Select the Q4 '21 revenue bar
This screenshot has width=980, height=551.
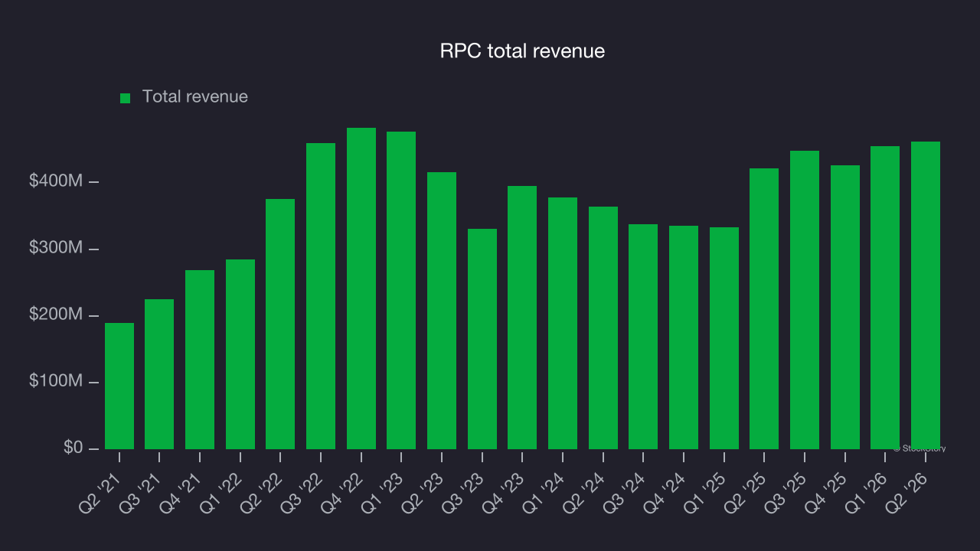tap(200, 360)
